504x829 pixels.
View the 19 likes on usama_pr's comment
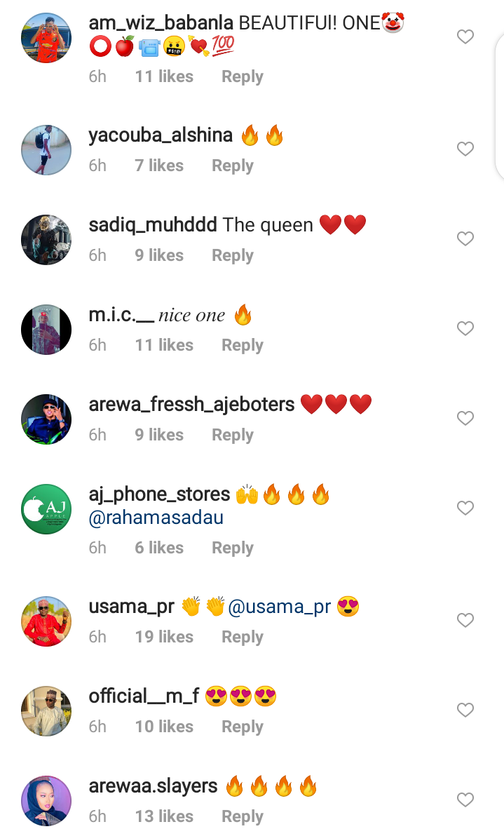pyautogui.click(x=164, y=637)
